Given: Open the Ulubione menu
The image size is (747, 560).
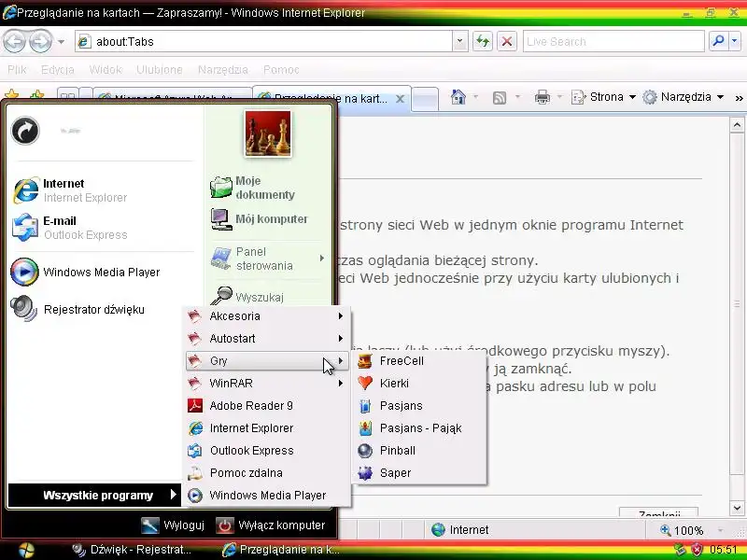Looking at the screenshot, I should pyautogui.click(x=159, y=70).
